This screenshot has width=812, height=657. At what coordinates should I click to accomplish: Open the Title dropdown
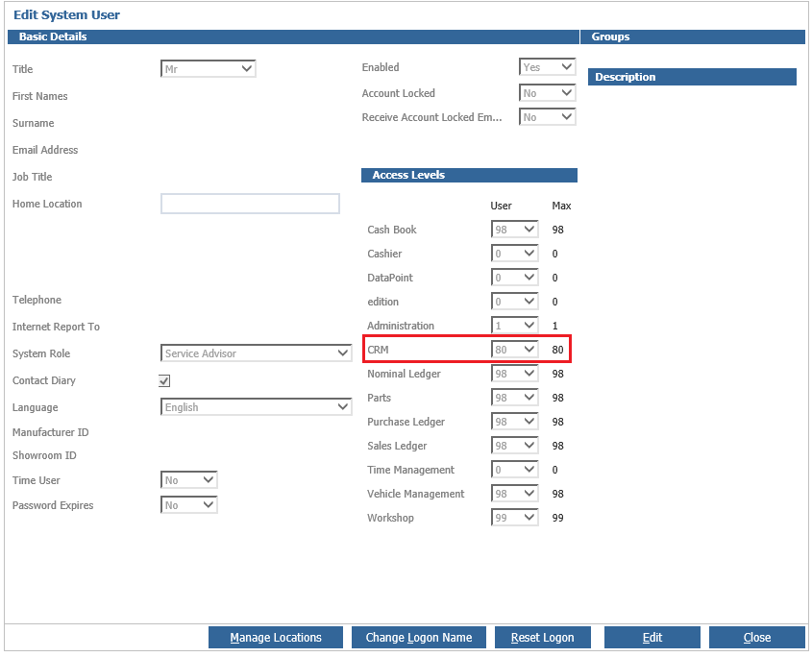(x=209, y=69)
